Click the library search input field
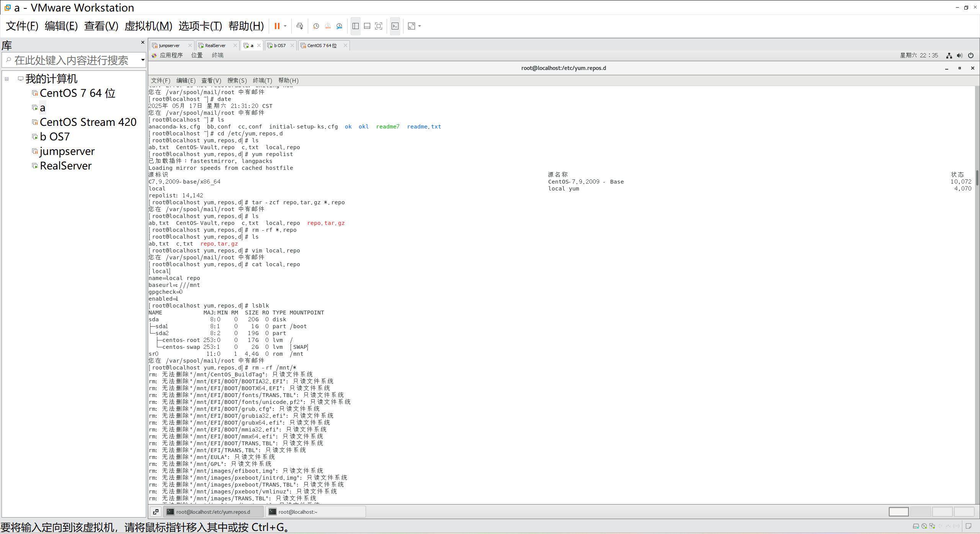This screenshot has width=980, height=534. (71, 60)
